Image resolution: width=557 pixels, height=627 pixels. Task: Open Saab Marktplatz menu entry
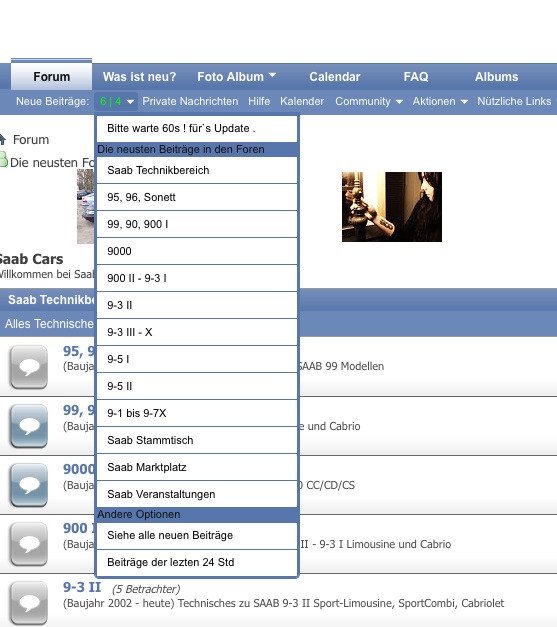(x=197, y=467)
